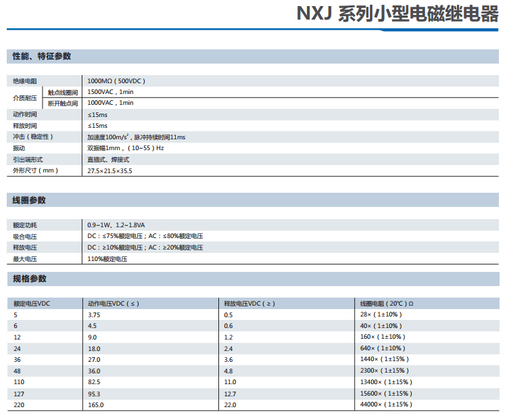This screenshot has width=507, height=420.
Task: Click the rated voltage cell 127
Action: pyautogui.click(x=19, y=394)
